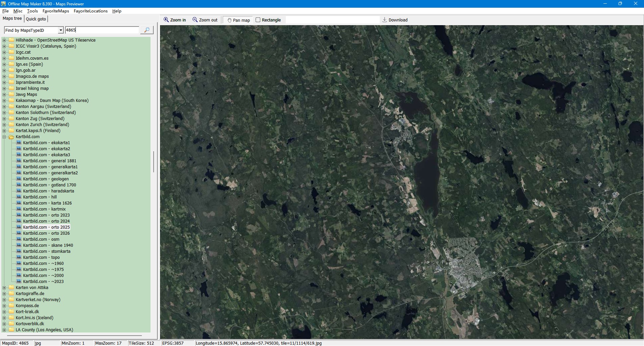Expand the Jawg Maps folder
The width and height of the screenshot is (644, 346).
[x=4, y=95]
